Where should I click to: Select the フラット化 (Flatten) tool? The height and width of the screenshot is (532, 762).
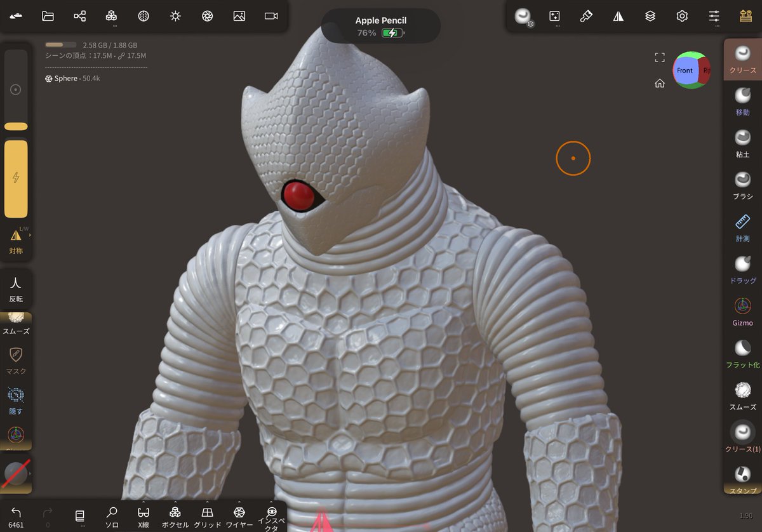743,354
